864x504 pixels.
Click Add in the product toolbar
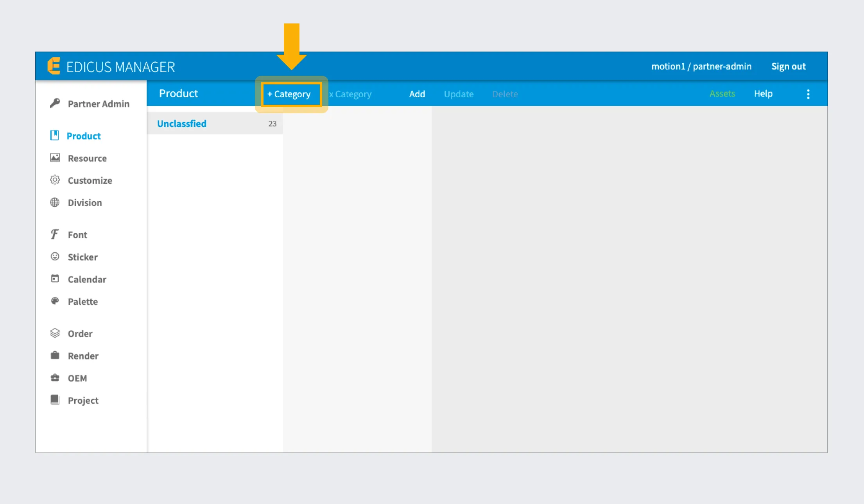pyautogui.click(x=417, y=94)
